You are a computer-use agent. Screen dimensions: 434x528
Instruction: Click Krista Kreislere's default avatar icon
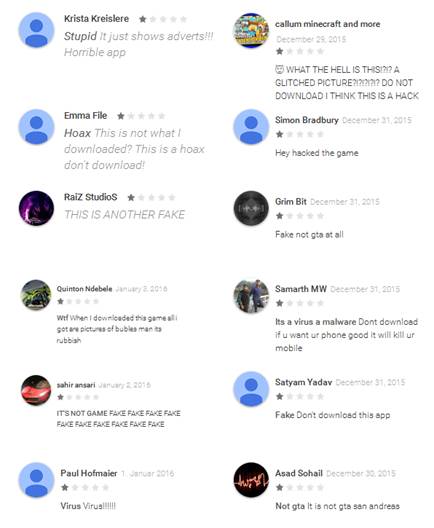pos(36,30)
